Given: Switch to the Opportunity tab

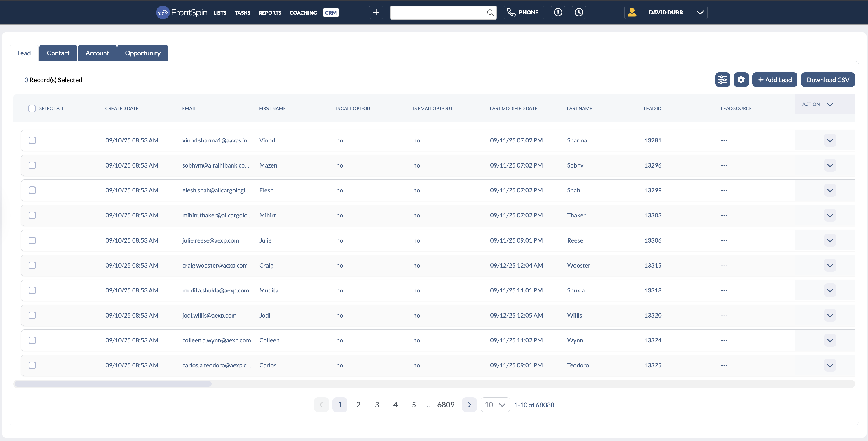Looking at the screenshot, I should click(x=143, y=53).
